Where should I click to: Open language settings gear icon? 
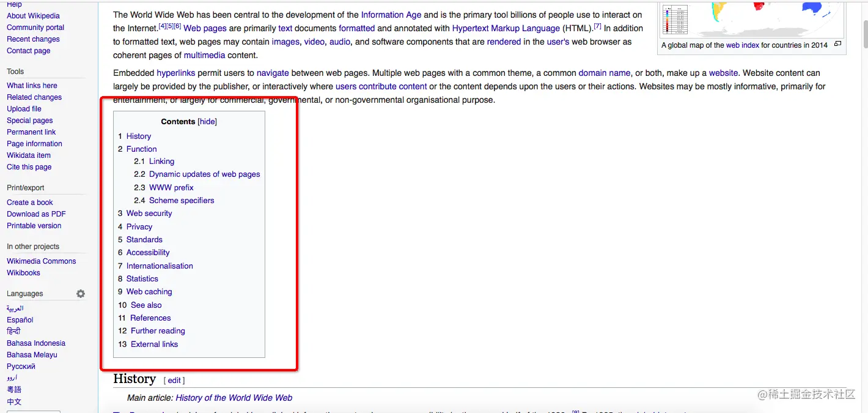(81, 294)
